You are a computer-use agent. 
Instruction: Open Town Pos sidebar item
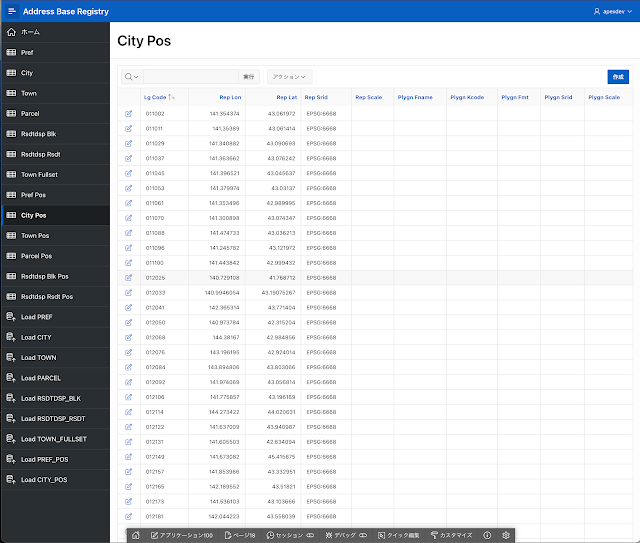pyautogui.click(x=55, y=236)
